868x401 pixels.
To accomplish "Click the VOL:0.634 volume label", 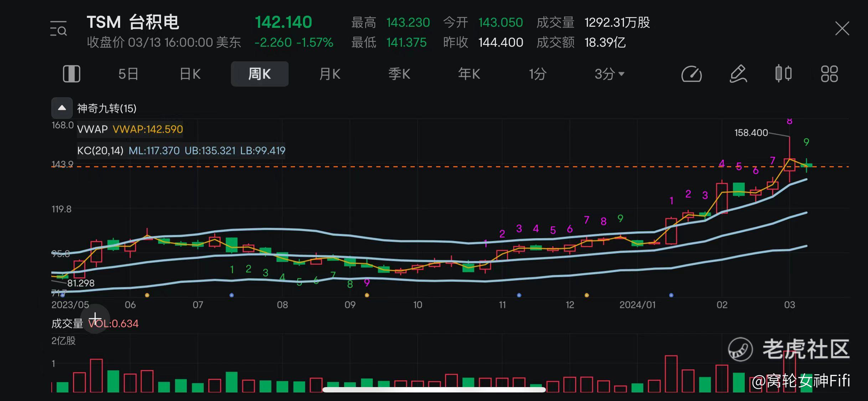I will [113, 324].
